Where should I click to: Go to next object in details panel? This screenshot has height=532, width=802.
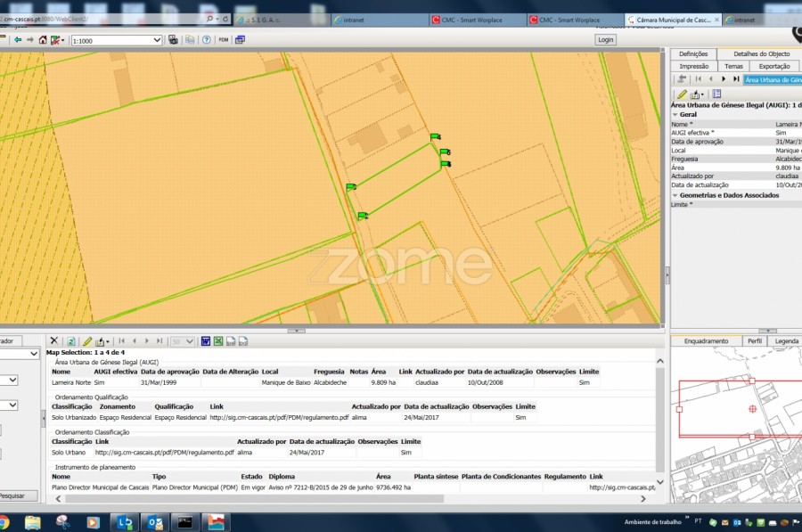coord(723,79)
